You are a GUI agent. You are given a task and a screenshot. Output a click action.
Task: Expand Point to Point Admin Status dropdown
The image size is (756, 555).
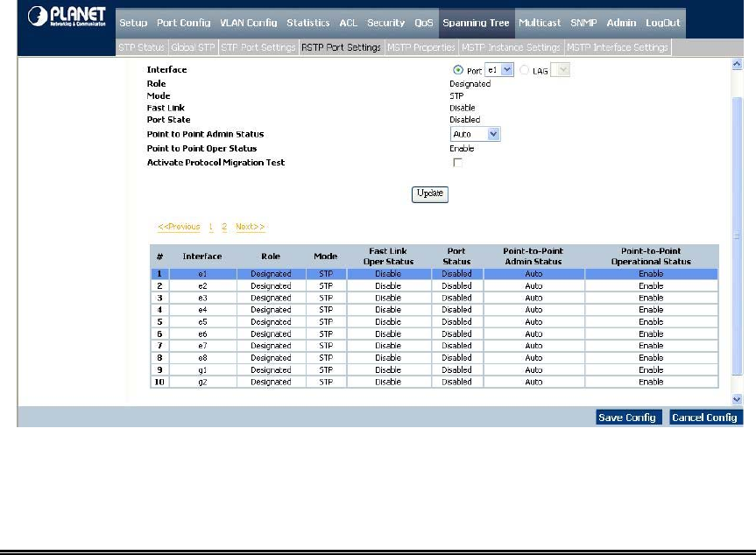point(476,134)
